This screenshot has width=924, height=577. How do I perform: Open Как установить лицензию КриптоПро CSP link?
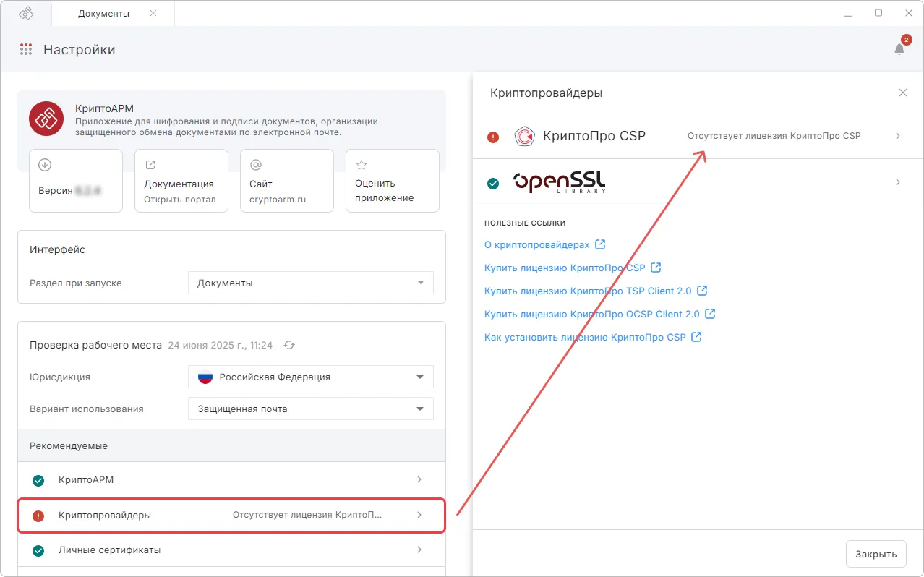coord(585,338)
